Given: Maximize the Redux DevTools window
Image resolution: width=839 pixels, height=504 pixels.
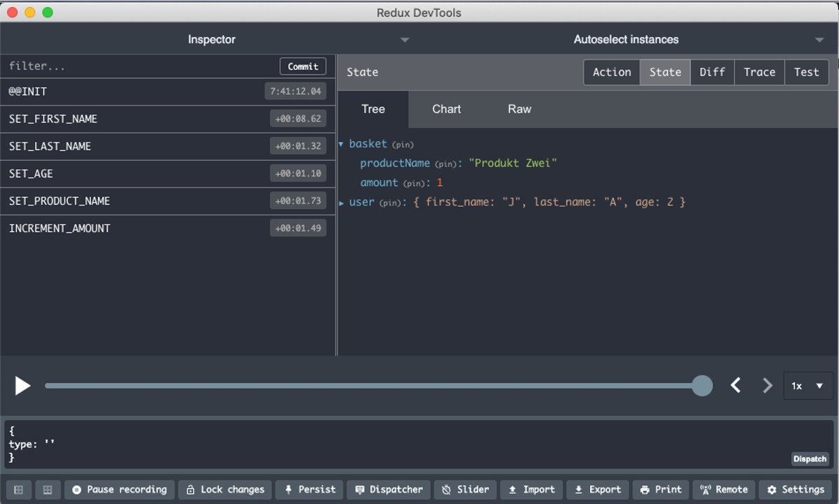Looking at the screenshot, I should click(x=48, y=13).
